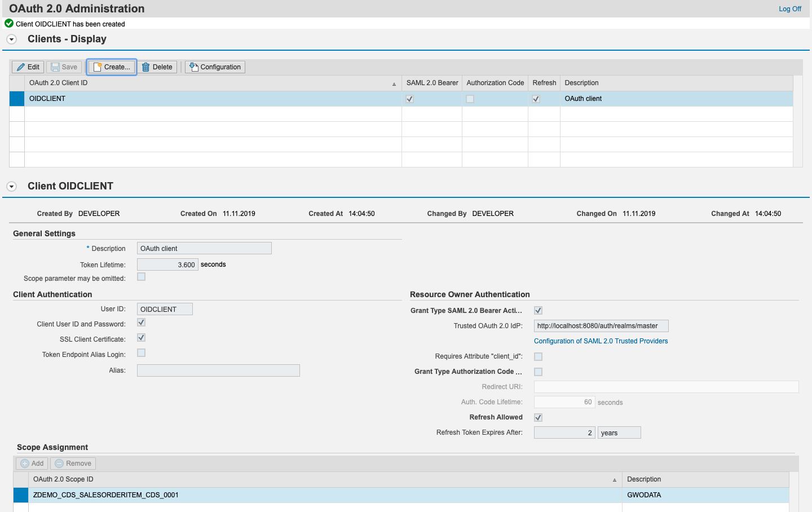Screen dimensions: 812x512
Task: Click the Authorization Code column header
Action: (495, 83)
